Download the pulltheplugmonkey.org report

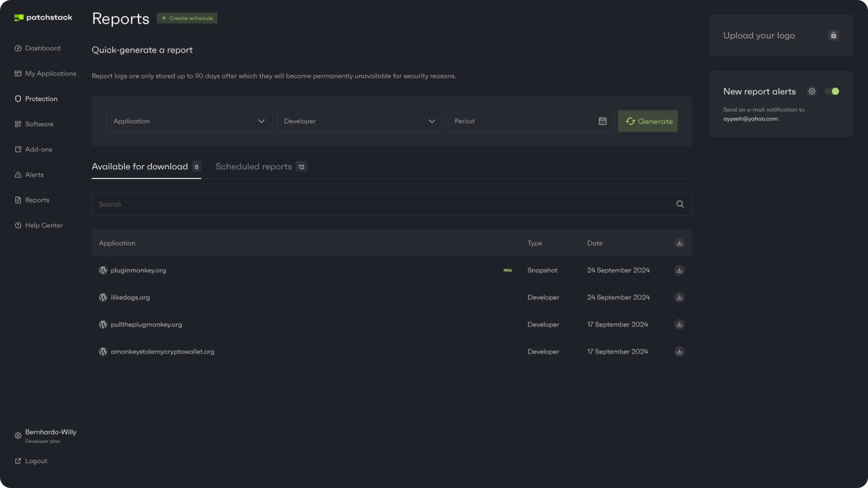pos(679,325)
